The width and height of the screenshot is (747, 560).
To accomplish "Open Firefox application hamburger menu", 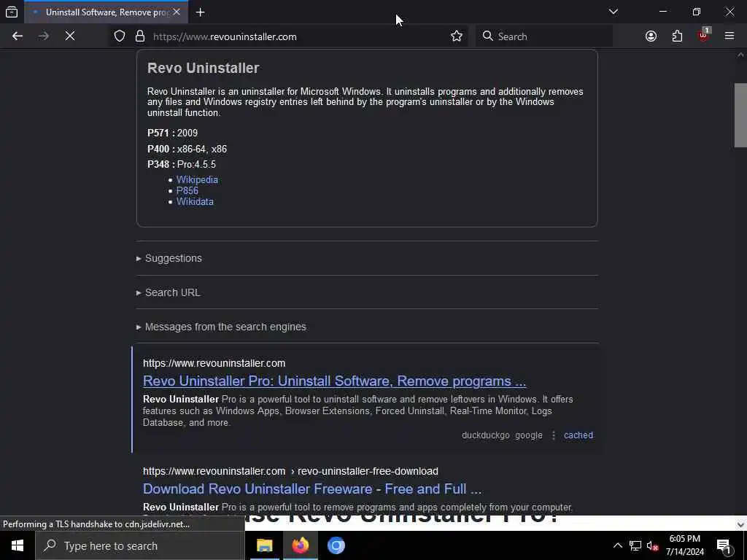I will pyautogui.click(x=729, y=36).
